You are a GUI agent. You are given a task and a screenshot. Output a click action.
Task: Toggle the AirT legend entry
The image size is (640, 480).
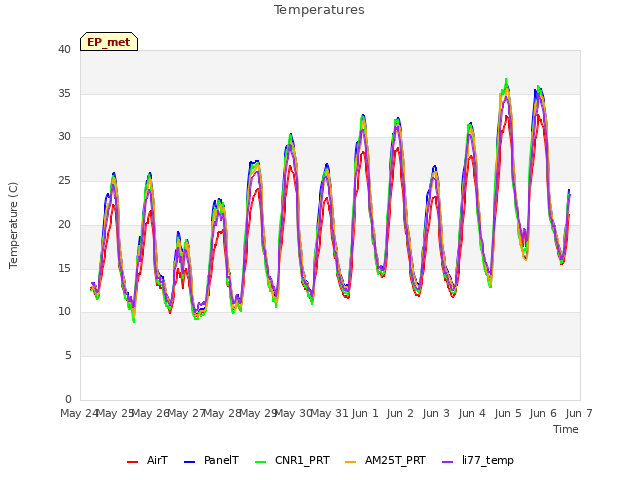[x=147, y=460]
